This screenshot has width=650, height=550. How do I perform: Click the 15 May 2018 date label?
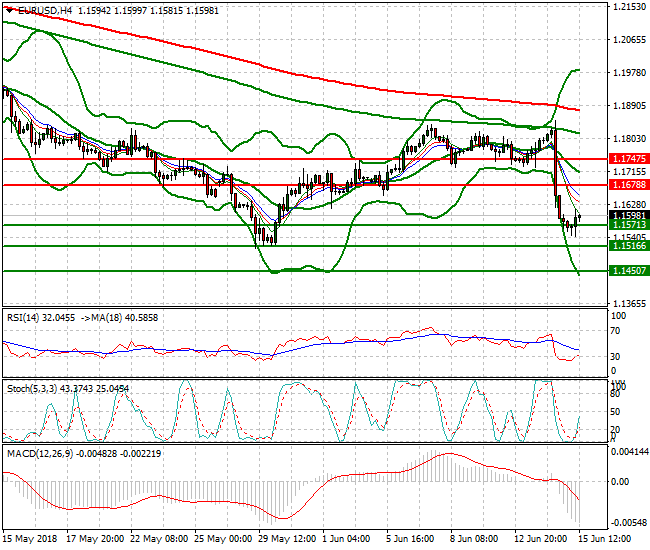point(29,539)
